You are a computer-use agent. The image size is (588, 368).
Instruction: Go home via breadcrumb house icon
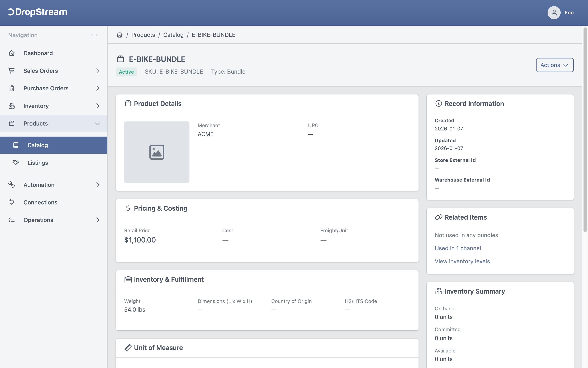tap(120, 35)
